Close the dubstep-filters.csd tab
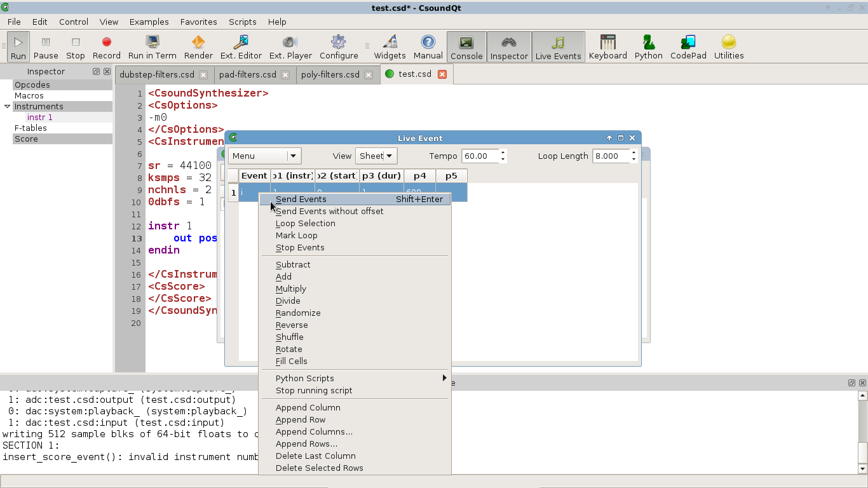 pos(203,74)
